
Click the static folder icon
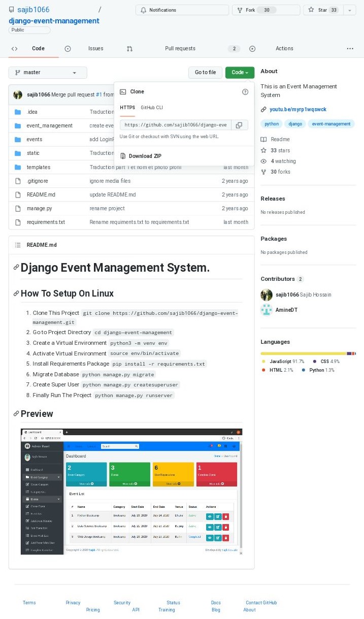(17, 153)
